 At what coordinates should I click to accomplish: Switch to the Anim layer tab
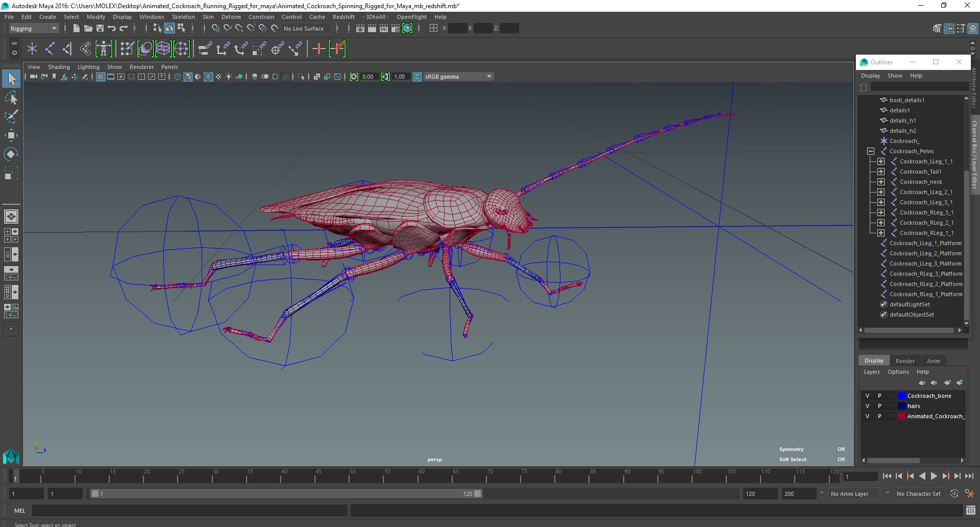click(x=933, y=361)
